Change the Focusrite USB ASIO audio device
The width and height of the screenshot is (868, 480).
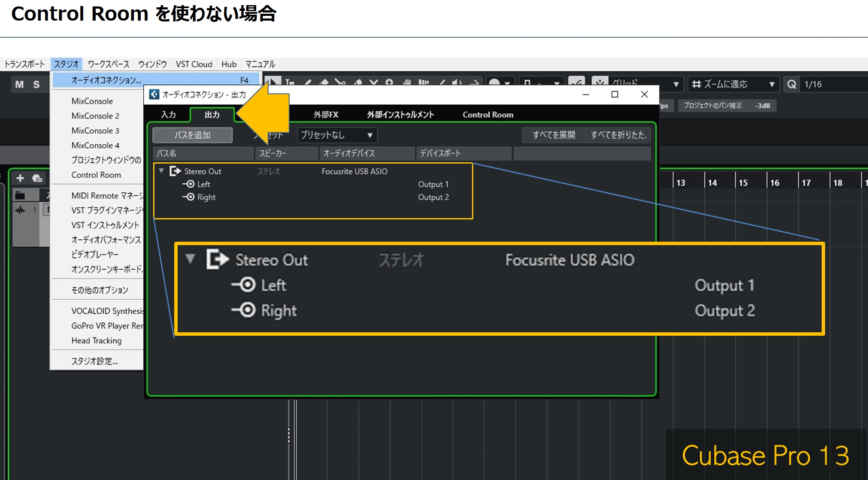354,171
